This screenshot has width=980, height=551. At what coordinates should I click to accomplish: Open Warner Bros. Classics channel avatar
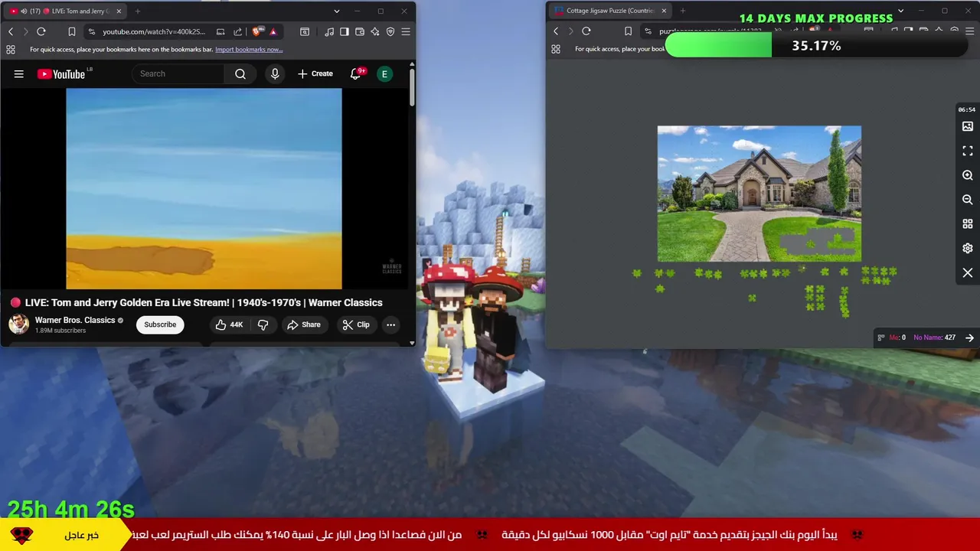point(18,324)
